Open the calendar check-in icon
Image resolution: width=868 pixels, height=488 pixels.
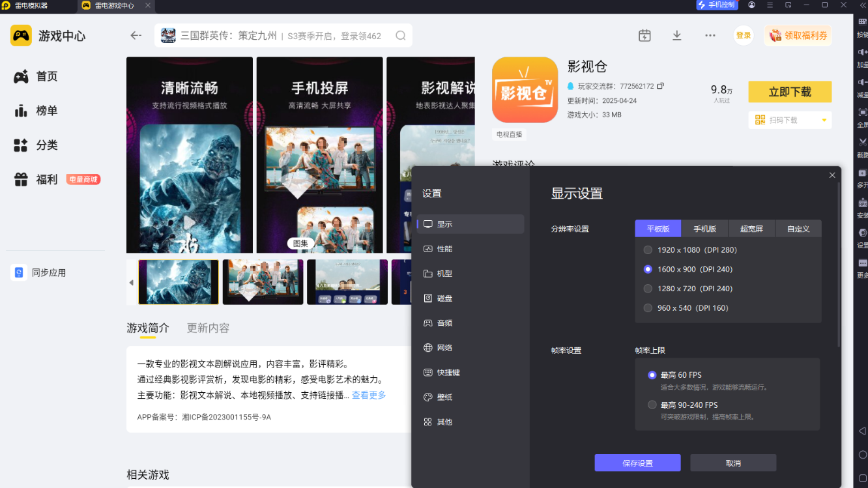pos(644,35)
